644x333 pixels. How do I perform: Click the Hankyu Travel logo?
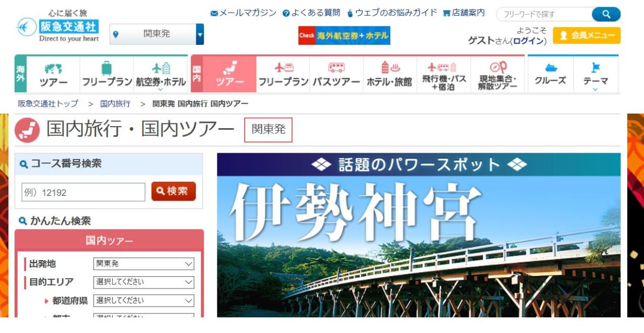click(x=57, y=26)
